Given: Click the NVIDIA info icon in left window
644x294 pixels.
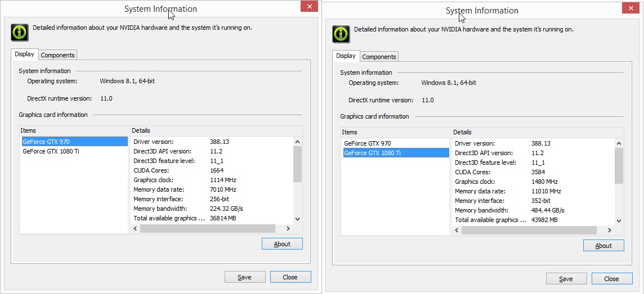Looking at the screenshot, I should point(20,32).
